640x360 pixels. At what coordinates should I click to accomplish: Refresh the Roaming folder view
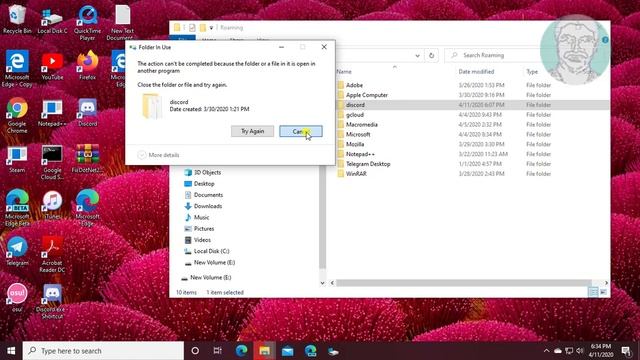(x=431, y=55)
